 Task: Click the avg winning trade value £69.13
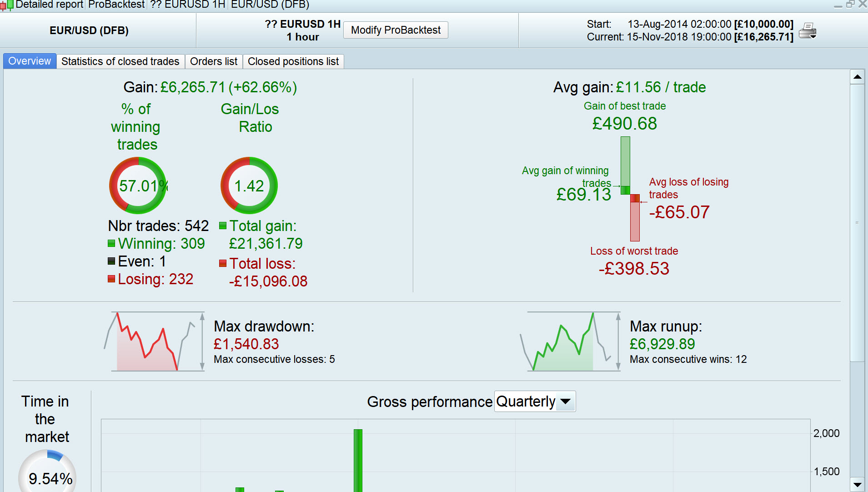click(x=584, y=195)
